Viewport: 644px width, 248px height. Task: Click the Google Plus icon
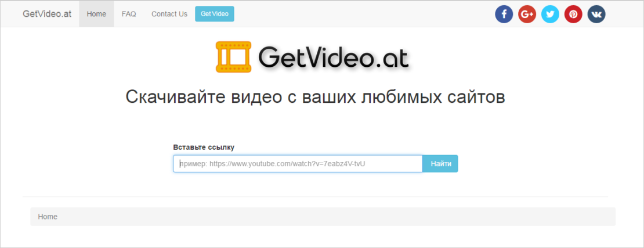pyautogui.click(x=527, y=14)
